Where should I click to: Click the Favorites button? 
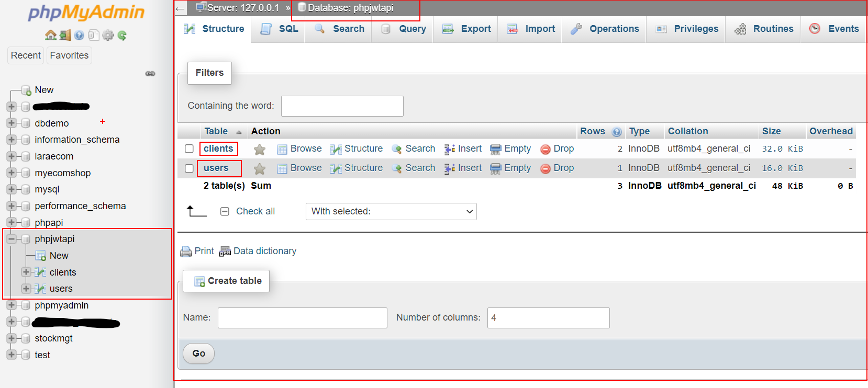point(69,55)
